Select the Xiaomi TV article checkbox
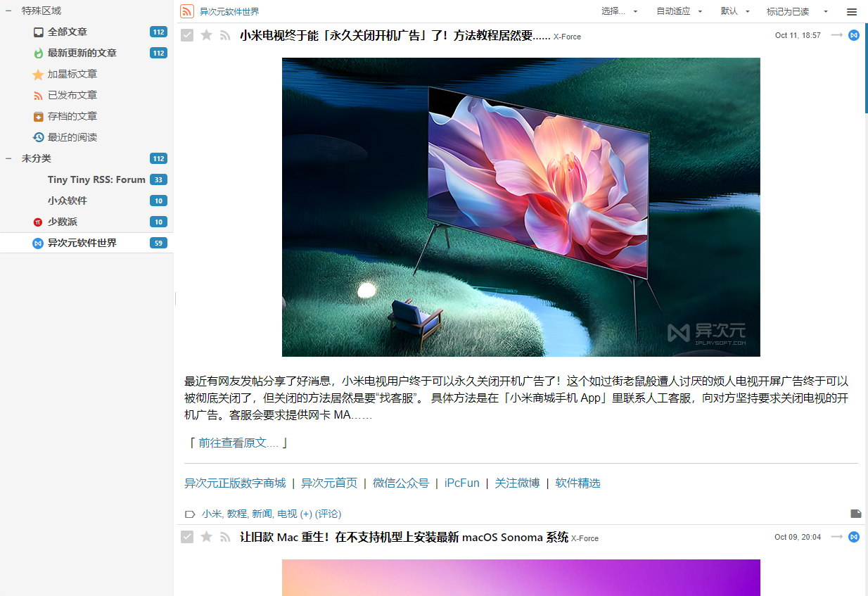 187,35
